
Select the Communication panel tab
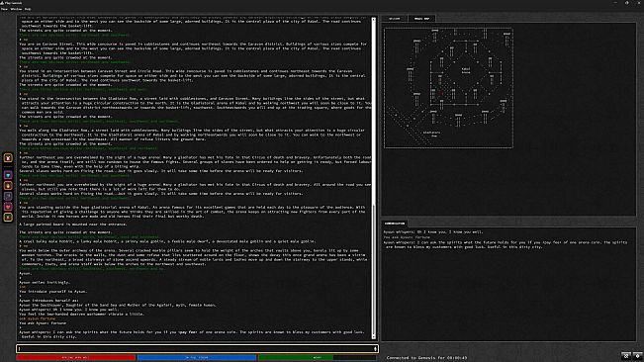tap(395, 224)
